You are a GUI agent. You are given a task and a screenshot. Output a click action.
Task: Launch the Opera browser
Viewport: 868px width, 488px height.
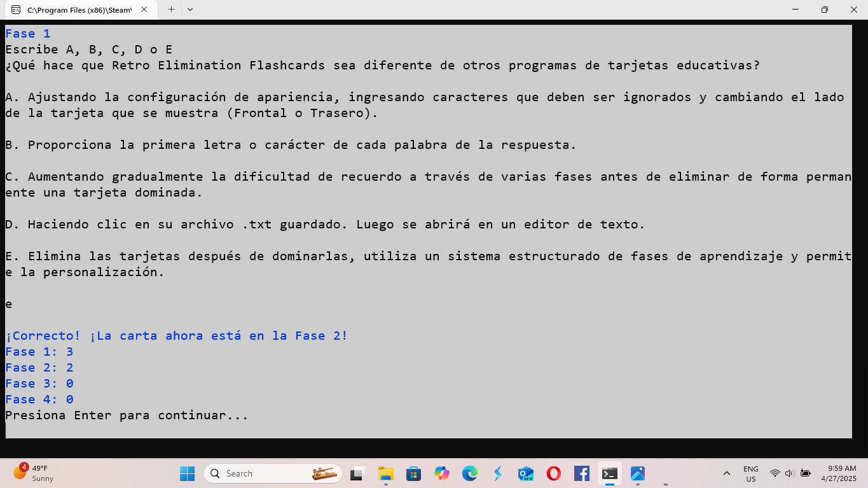point(553,473)
